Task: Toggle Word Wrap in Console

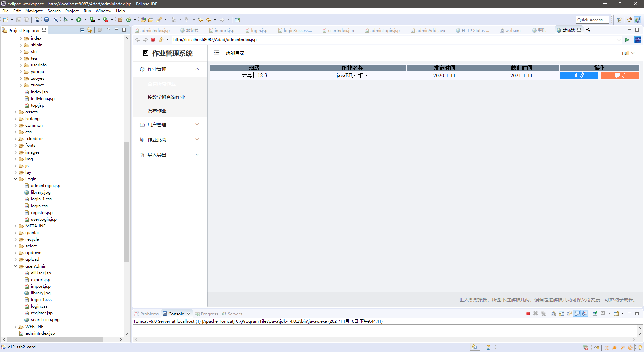Action: pyautogui.click(x=569, y=314)
